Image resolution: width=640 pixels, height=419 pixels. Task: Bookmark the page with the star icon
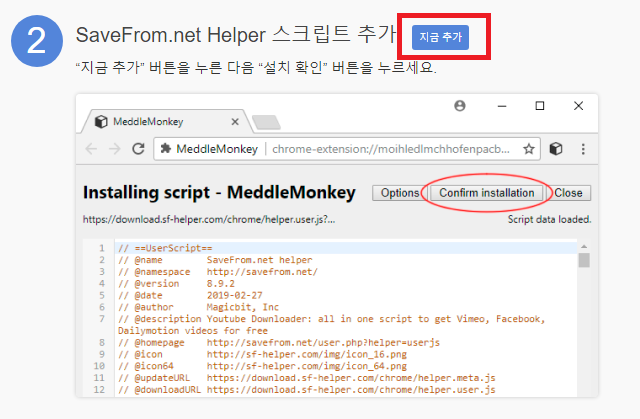click(x=529, y=149)
